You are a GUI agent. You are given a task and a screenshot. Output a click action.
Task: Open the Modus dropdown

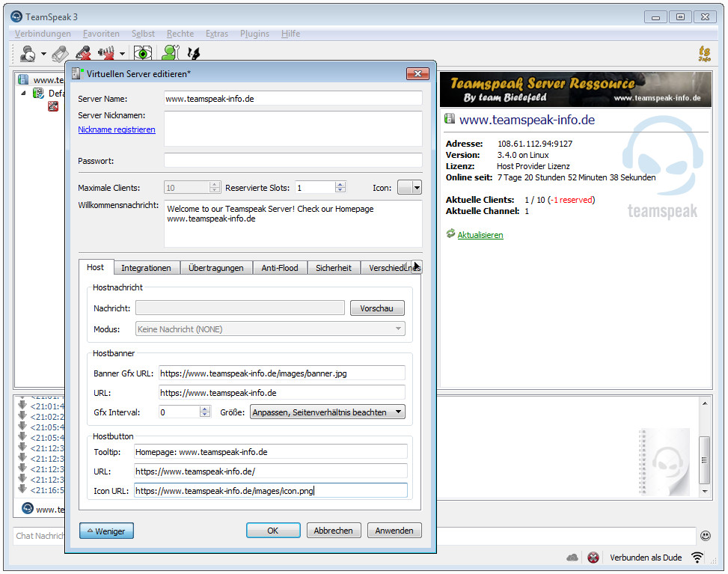coord(270,329)
